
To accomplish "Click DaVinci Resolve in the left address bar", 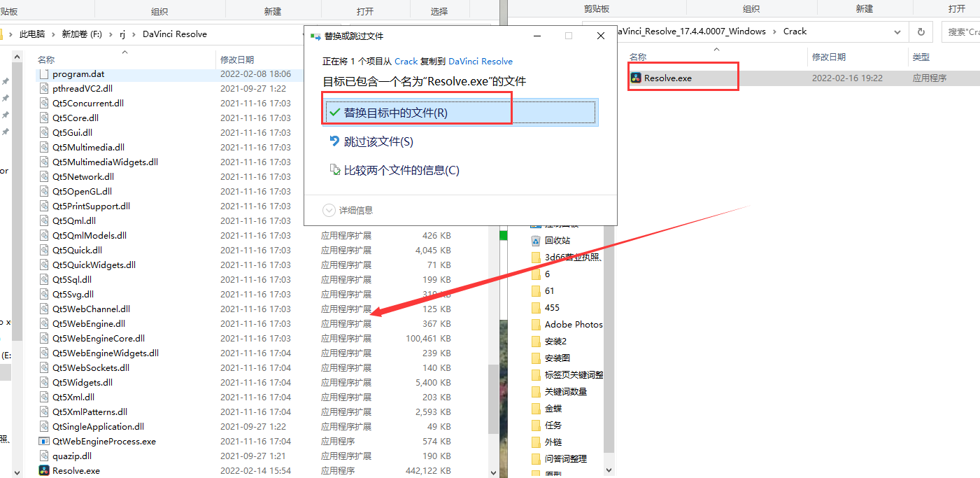I will [175, 34].
